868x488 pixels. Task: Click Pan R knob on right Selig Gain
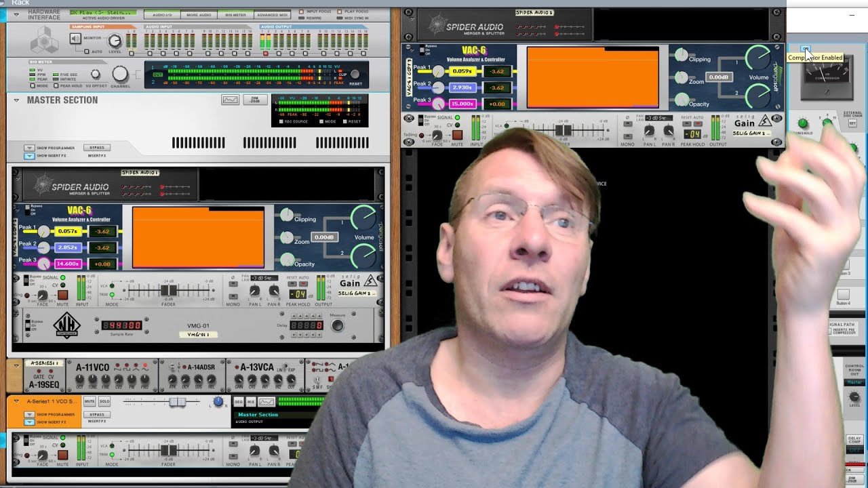click(669, 131)
